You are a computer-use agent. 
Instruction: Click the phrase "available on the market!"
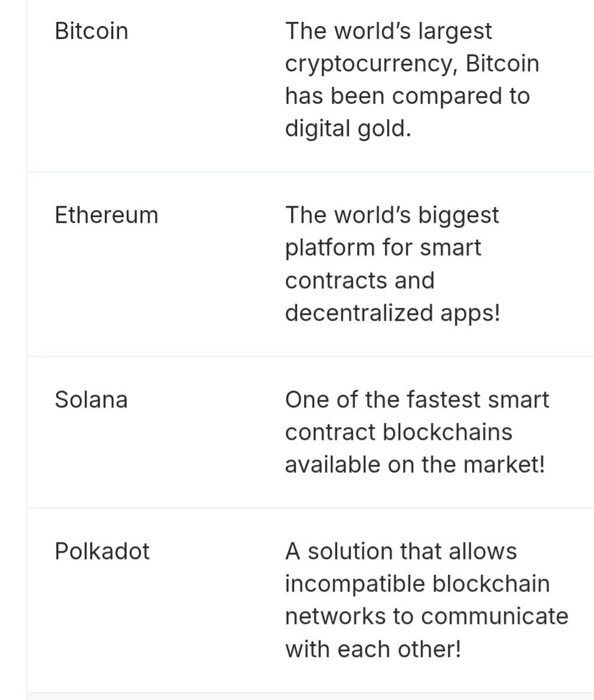[415, 465]
